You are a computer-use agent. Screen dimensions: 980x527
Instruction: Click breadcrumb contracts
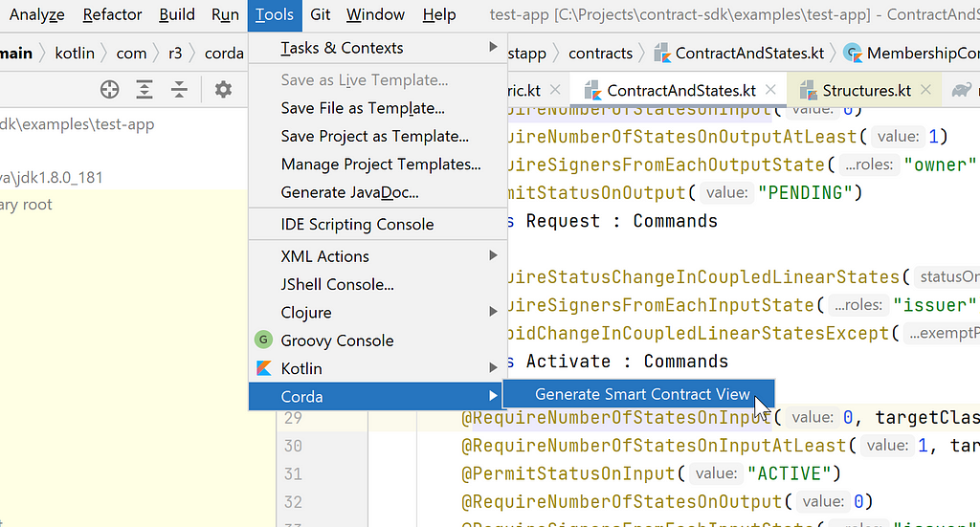600,54
